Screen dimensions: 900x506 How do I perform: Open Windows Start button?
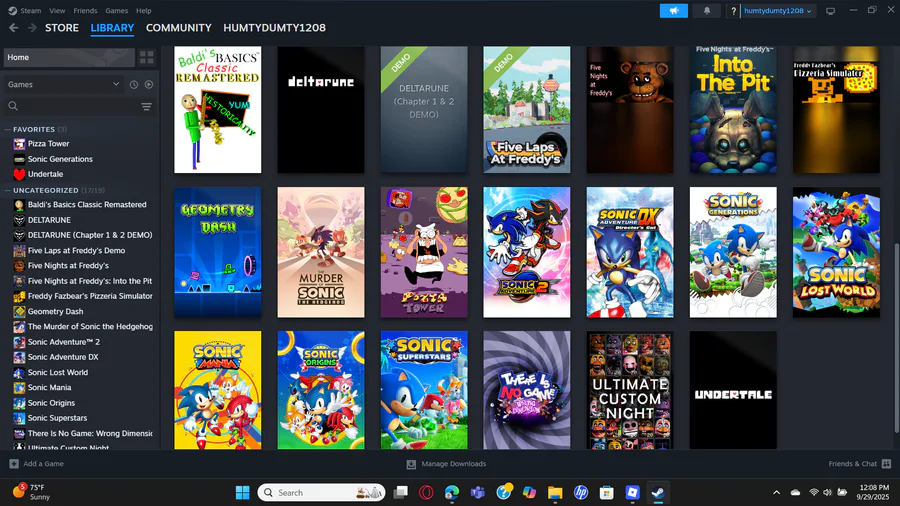coord(243,492)
